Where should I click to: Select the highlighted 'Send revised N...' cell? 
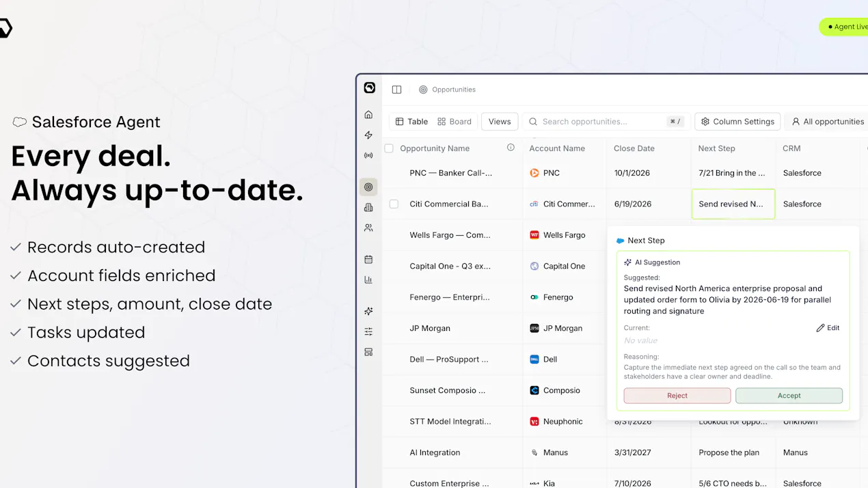[733, 204]
